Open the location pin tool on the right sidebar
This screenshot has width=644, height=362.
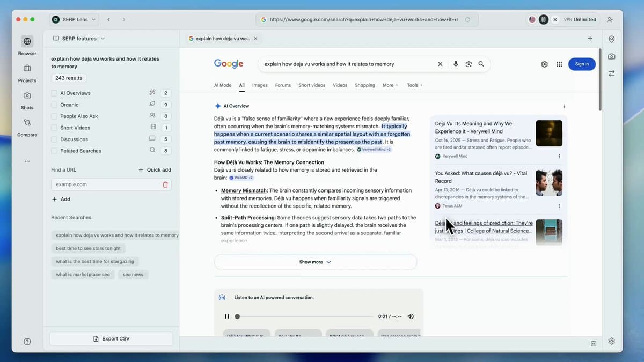611,39
